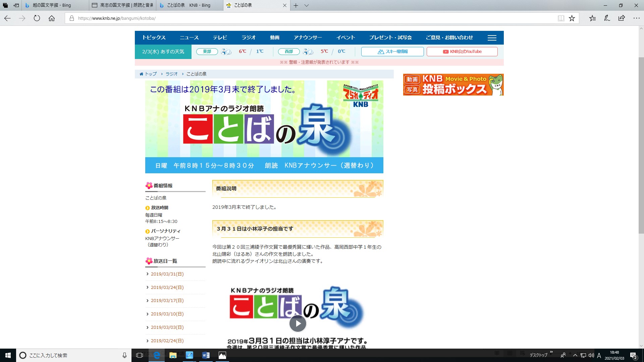Open Task View on taskbar

[x=140, y=355]
